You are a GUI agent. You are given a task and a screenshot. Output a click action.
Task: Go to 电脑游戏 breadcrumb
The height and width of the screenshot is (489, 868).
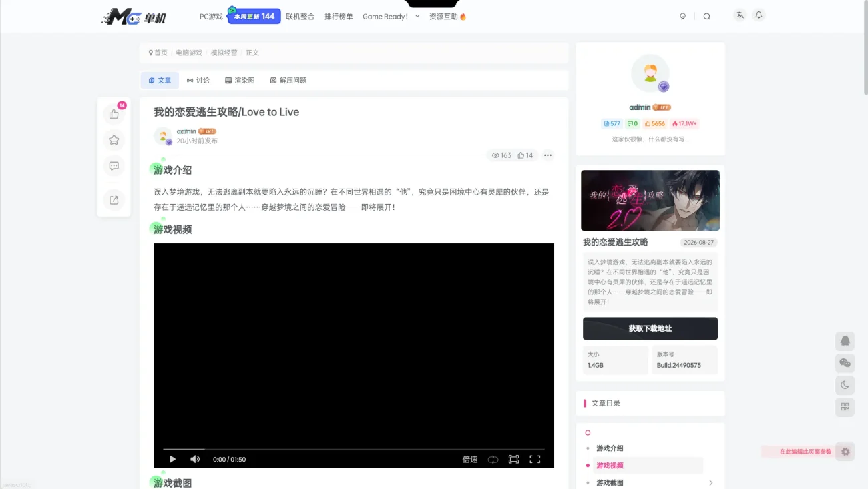pyautogui.click(x=189, y=53)
